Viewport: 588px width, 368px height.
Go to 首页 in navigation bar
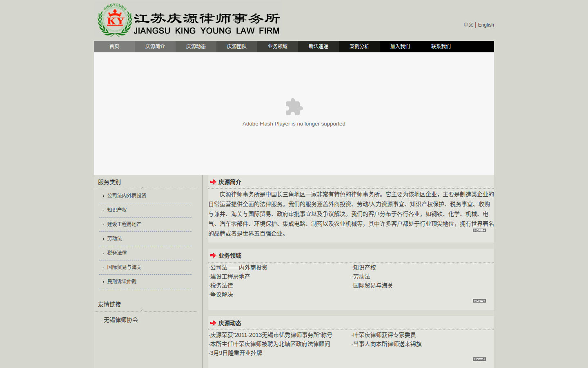point(114,47)
